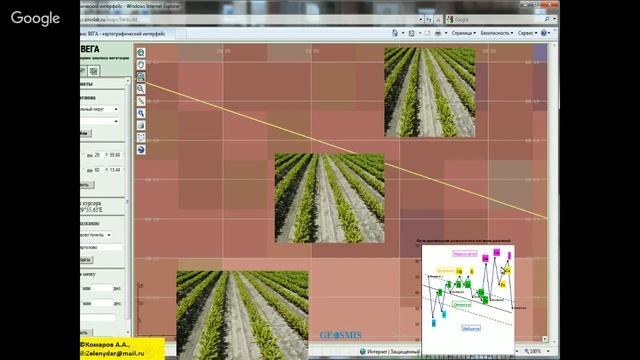
Task: Open the populated places dropdown in side panel
Action: (96, 235)
